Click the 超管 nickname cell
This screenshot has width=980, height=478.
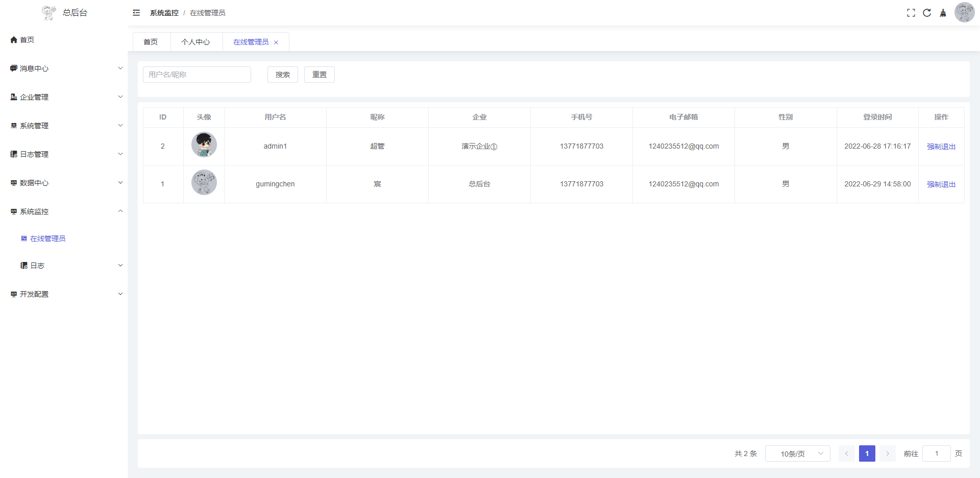[377, 146]
